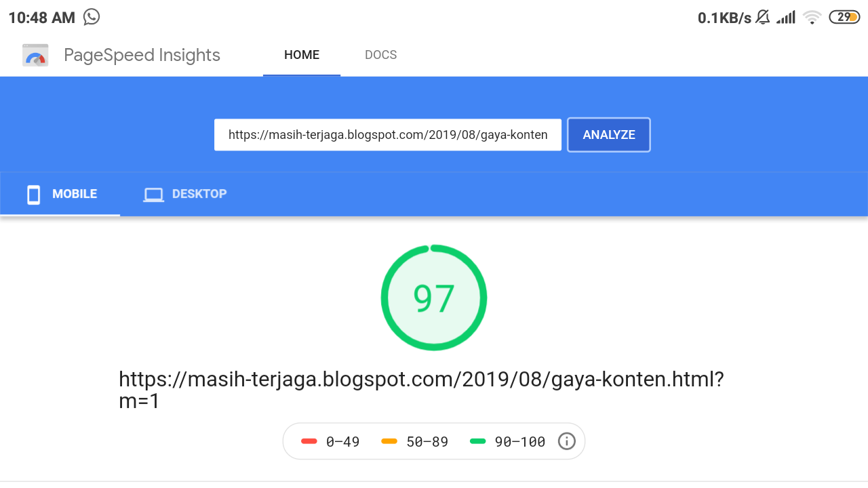
Task: Click the mobile phone icon on MOBILE tab
Action: tap(33, 195)
